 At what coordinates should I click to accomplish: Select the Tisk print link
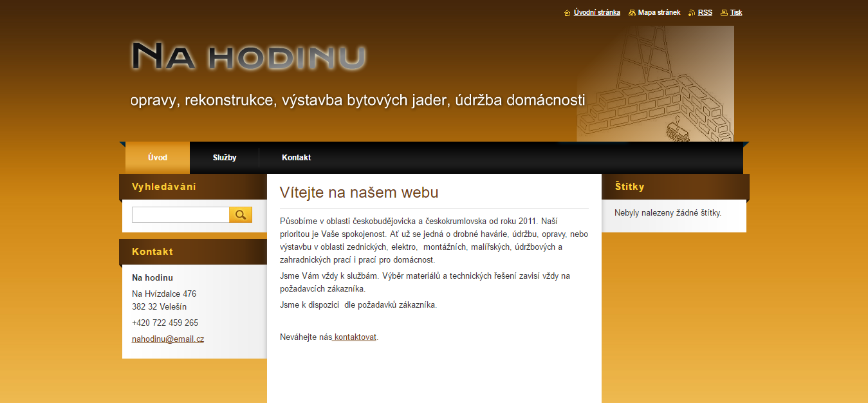(735, 12)
